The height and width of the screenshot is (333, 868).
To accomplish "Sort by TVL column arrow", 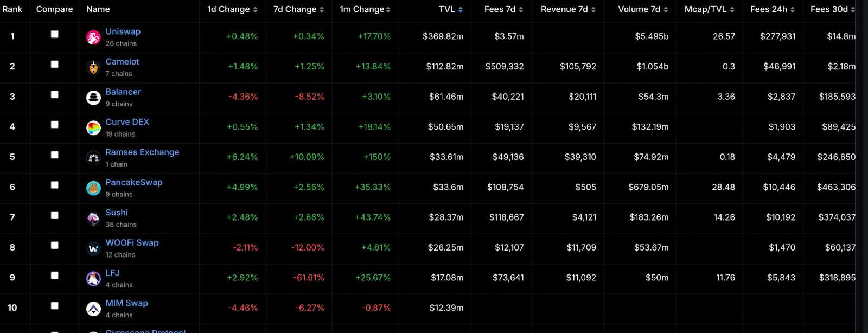I will pos(461,10).
